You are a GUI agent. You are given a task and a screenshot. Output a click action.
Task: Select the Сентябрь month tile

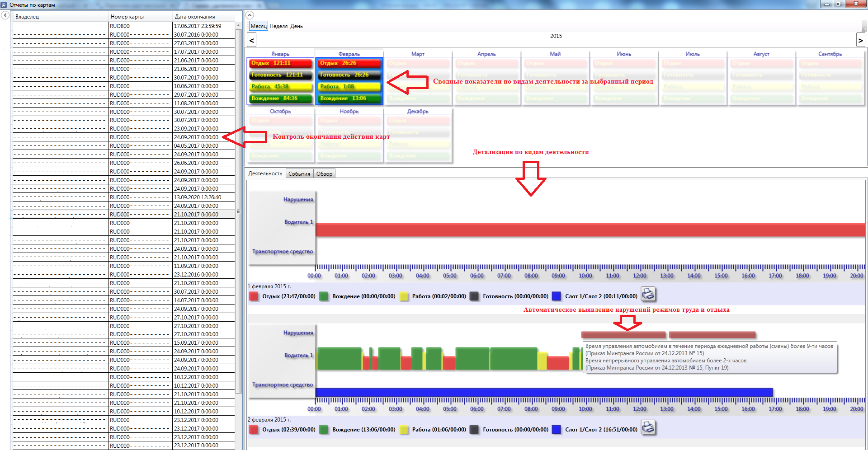click(x=830, y=78)
